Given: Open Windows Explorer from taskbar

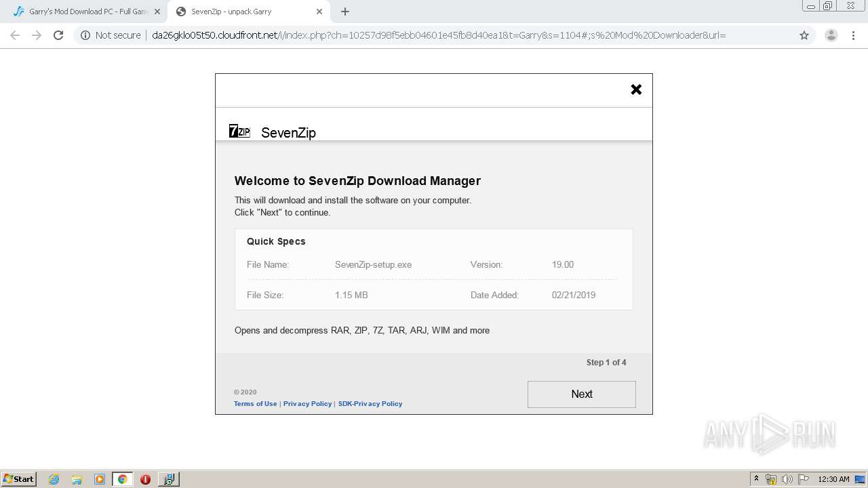Looking at the screenshot, I should (x=77, y=479).
